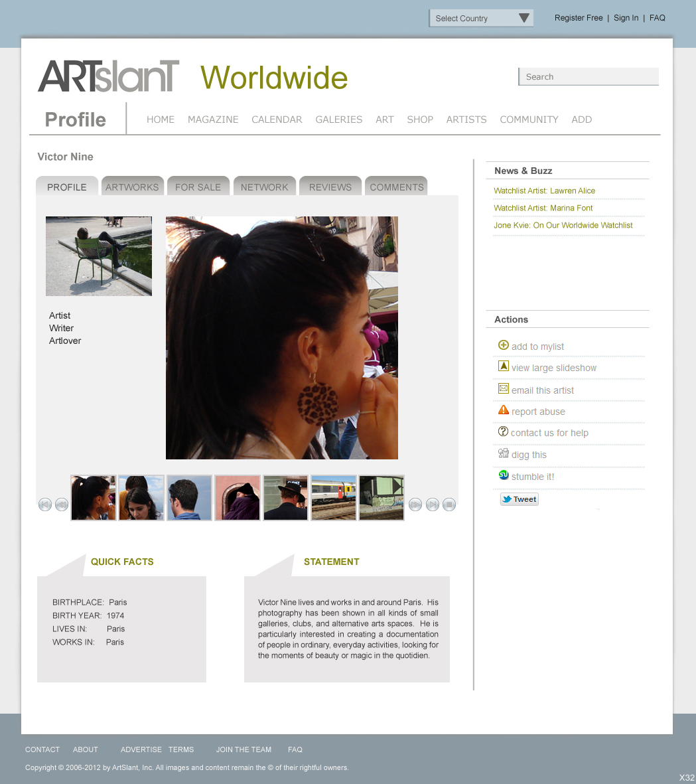Open the Watchlist Artist: Lawren Alice article
Image resolution: width=696 pixels, height=784 pixels.
[x=544, y=191]
